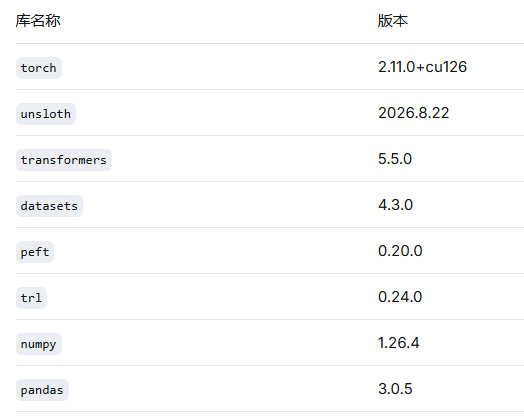Click transformers version 5.5.0

[x=395, y=159]
